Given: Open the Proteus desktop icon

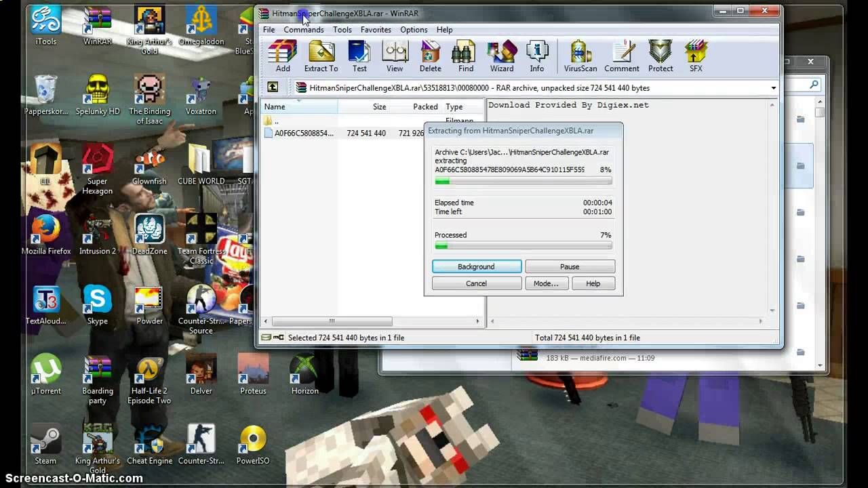Looking at the screenshot, I should point(253,375).
